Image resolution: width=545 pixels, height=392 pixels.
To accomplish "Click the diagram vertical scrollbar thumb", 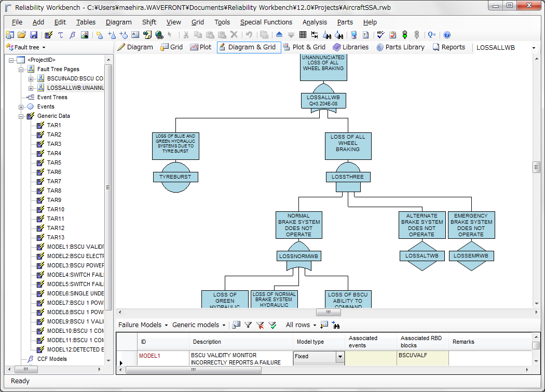I will click(x=536, y=167).
